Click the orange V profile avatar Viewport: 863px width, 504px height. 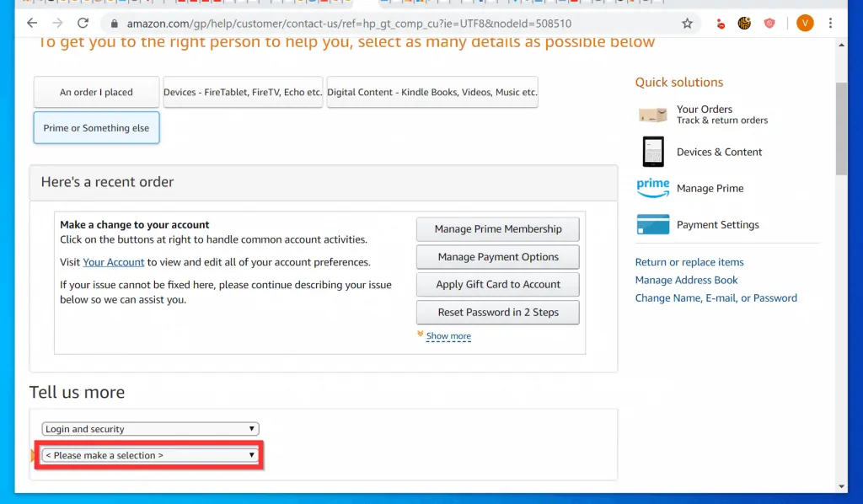click(x=804, y=24)
